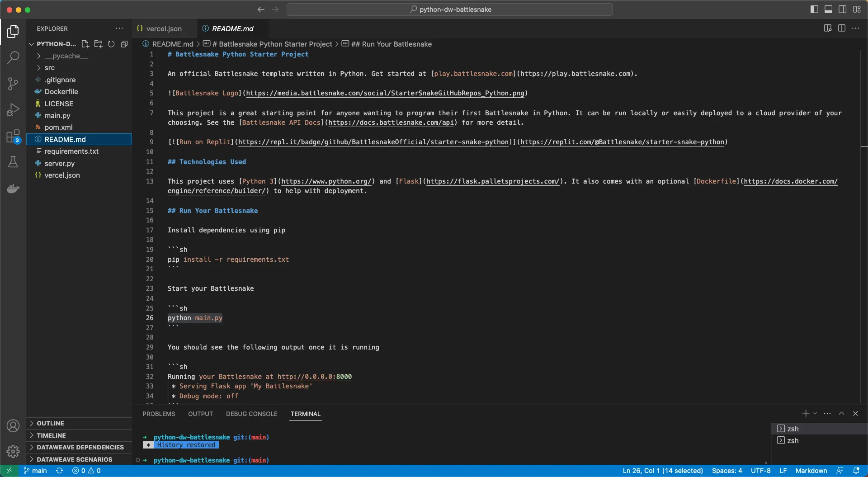Screen dimensions: 868x477
Task: Expand the __pycache__ folder
Action: coord(79,56)
